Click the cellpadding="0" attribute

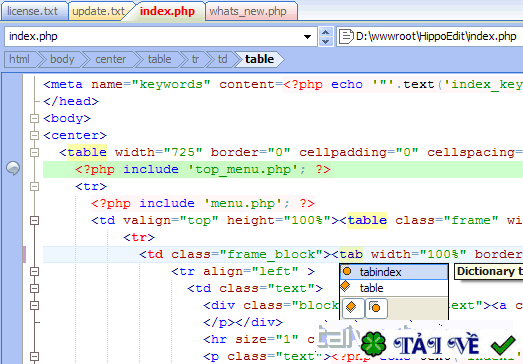click(359, 152)
